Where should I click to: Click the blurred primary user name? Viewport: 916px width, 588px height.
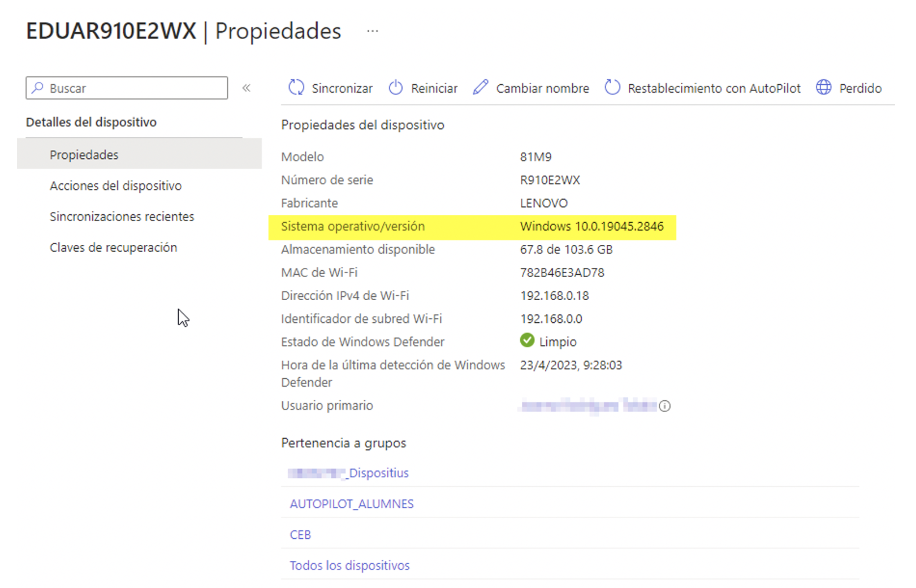tap(588, 405)
